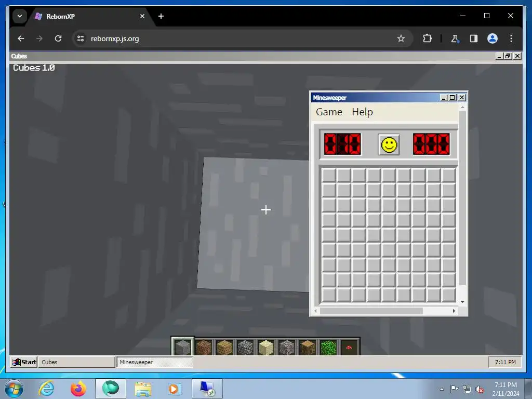Select the cobblestone block in hotbar
This screenshot has height=399, width=532.
245,347
